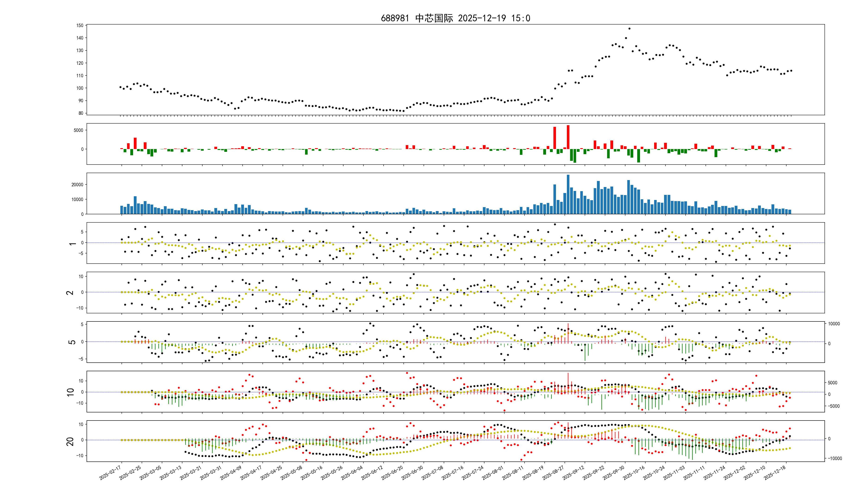Click the panel label 2 on left
Image resolution: width=868 pixels, height=486 pixels.
click(x=70, y=293)
